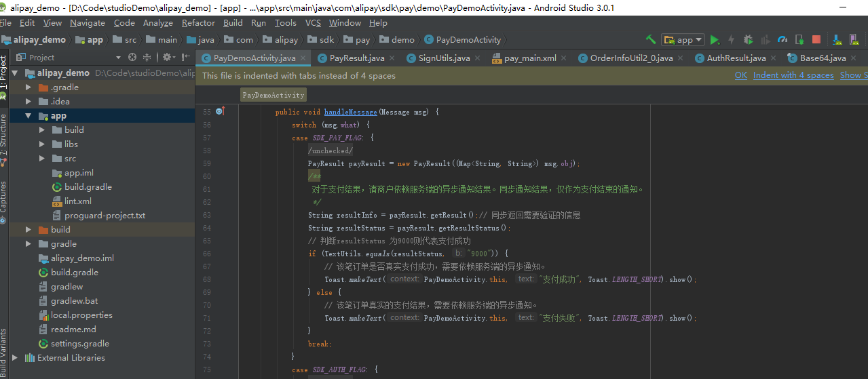Collapse the alipay_demo root tree node
This screenshot has width=868, height=379.
point(15,73)
